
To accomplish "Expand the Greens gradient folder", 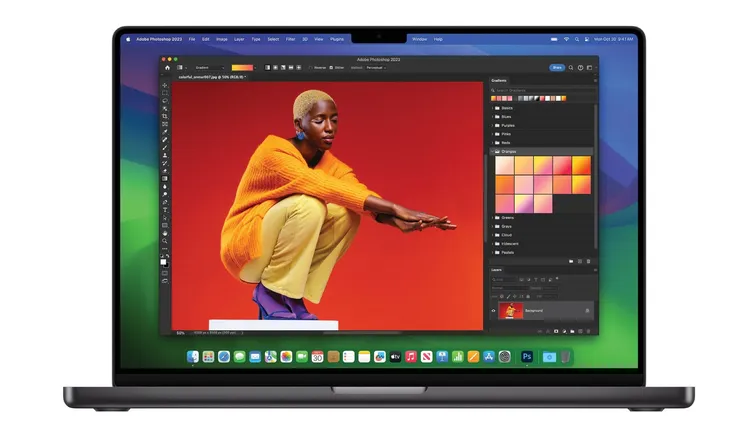I will point(493,218).
